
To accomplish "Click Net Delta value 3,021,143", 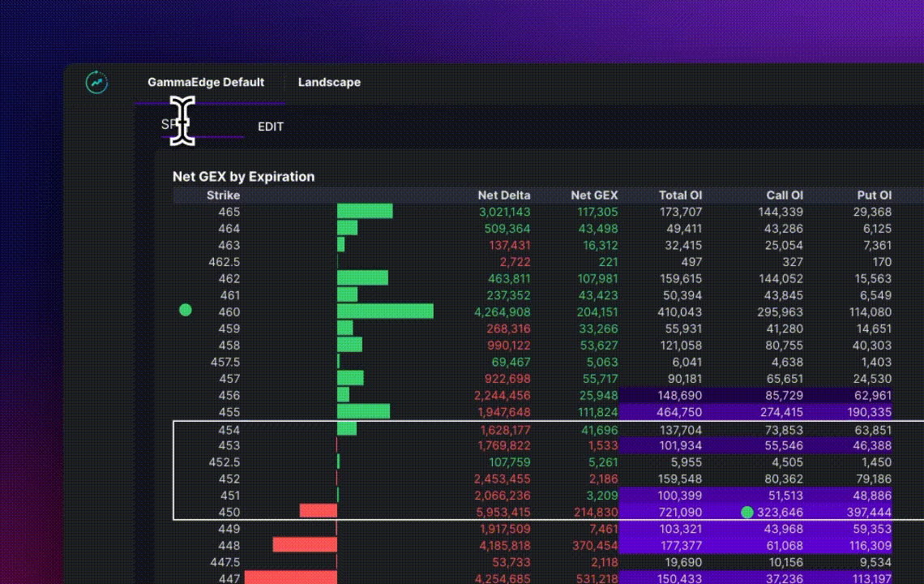I will click(x=504, y=212).
